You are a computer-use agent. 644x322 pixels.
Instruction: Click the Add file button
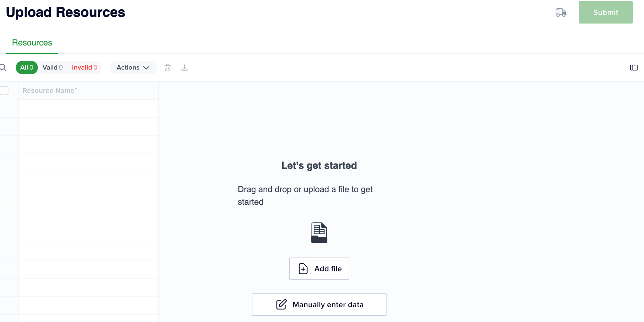point(319,268)
